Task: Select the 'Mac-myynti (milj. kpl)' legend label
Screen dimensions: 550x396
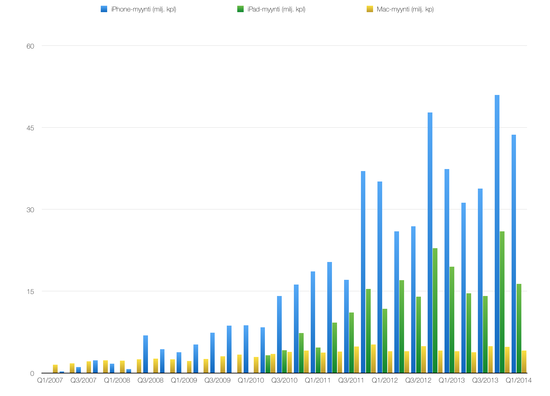Action: point(405,9)
